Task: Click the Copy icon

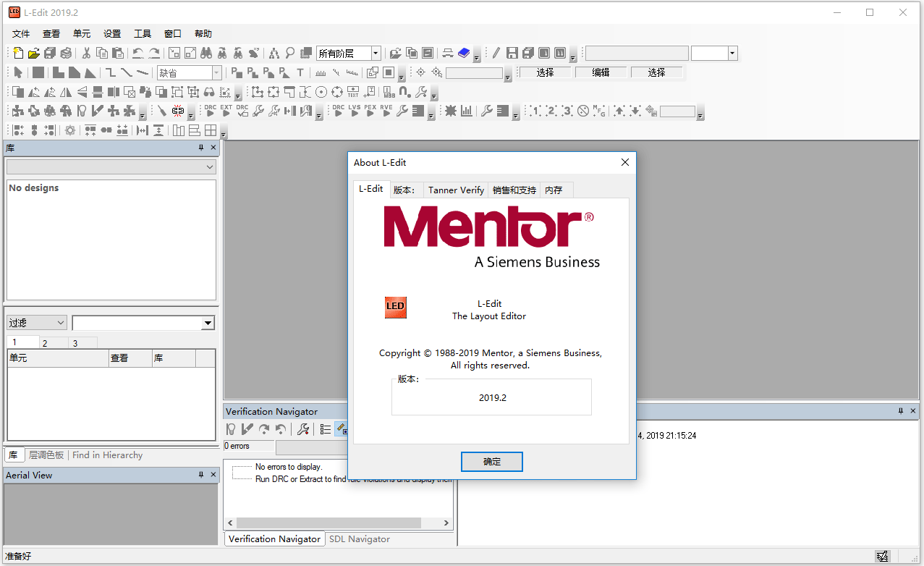Action: click(x=102, y=53)
